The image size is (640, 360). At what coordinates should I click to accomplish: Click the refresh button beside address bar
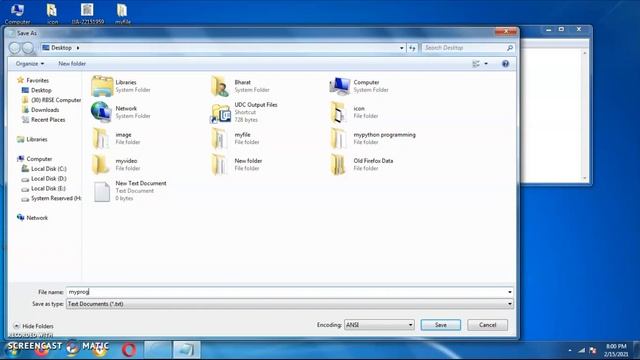tap(412, 48)
